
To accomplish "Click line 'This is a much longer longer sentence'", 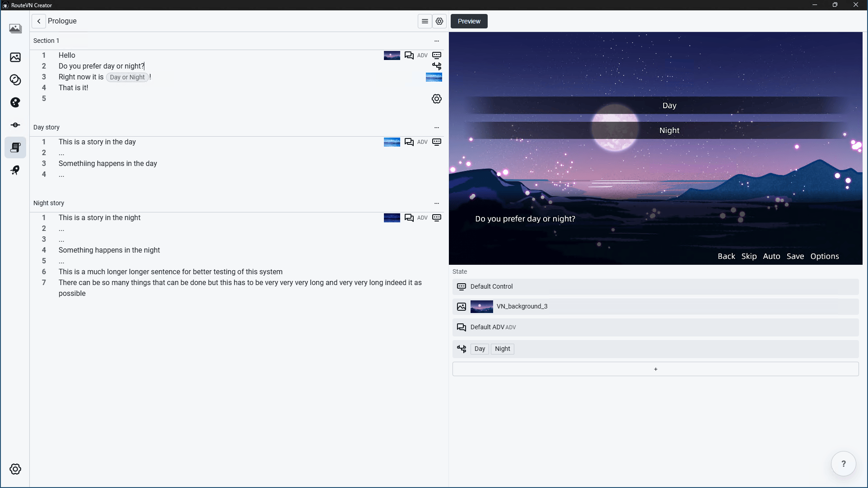I will [171, 272].
